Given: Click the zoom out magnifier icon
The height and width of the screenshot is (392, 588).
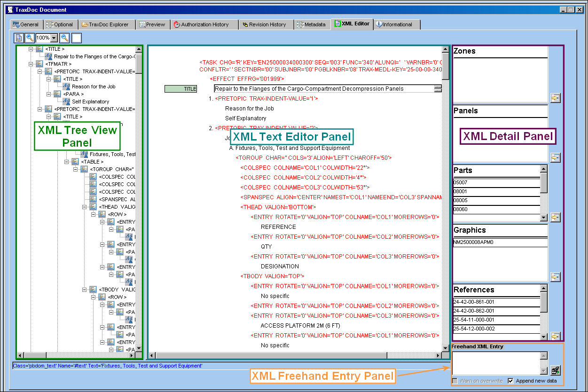Looking at the screenshot, I should pyautogui.click(x=64, y=38).
